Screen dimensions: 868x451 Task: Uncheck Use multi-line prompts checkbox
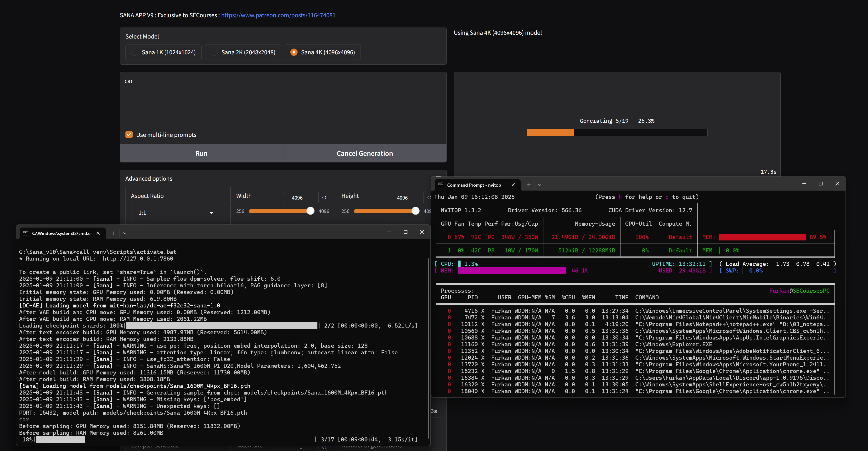pos(129,135)
